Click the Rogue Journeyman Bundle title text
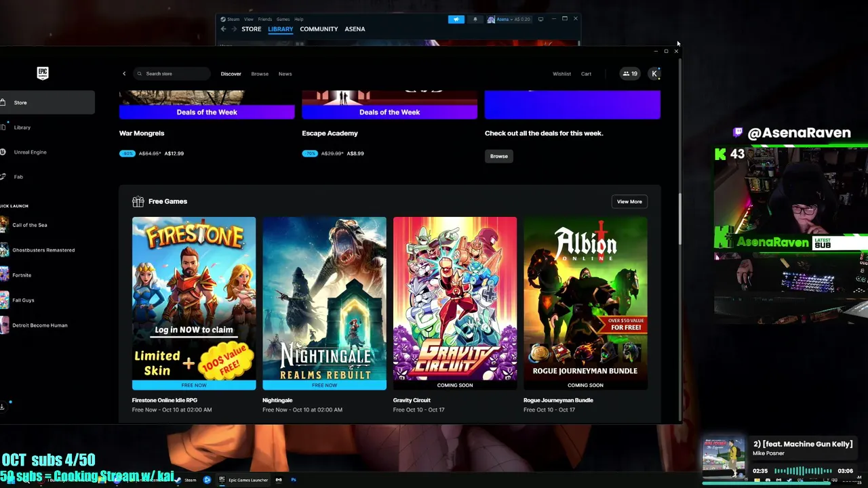Screen dimensions: 868x488 tap(558, 401)
